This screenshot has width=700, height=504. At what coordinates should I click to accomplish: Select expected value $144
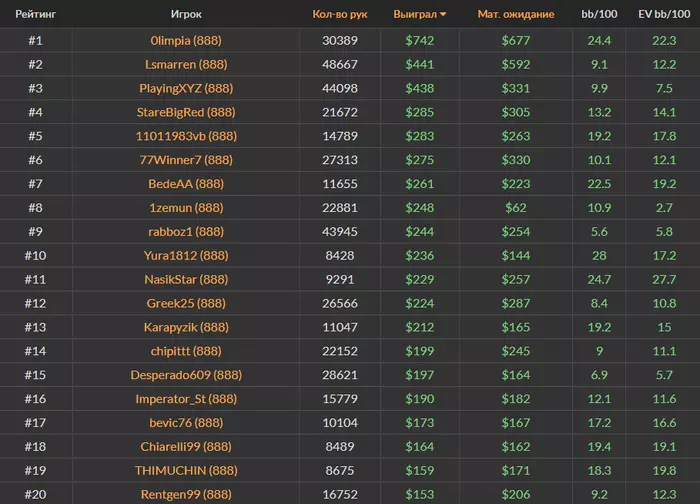pyautogui.click(x=516, y=255)
